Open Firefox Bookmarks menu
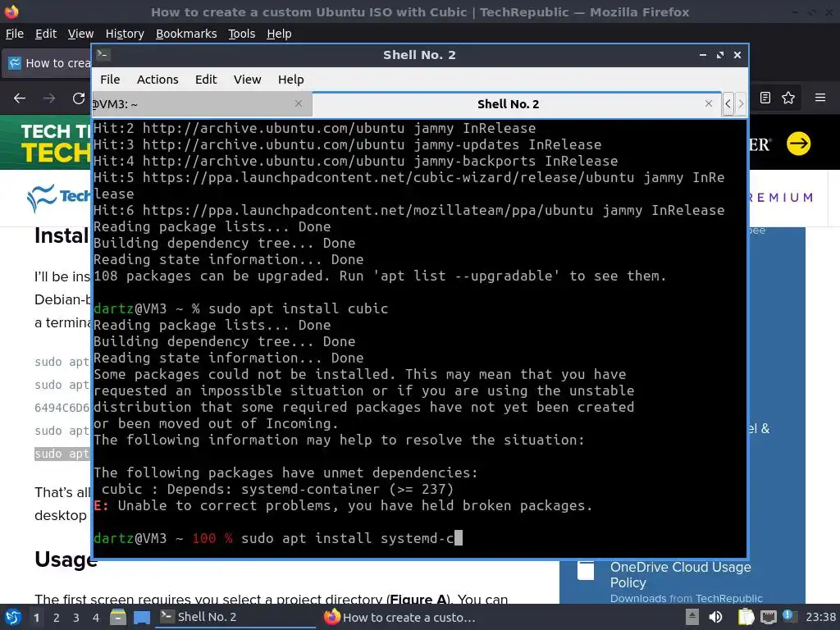The width and height of the screenshot is (840, 630). (186, 34)
